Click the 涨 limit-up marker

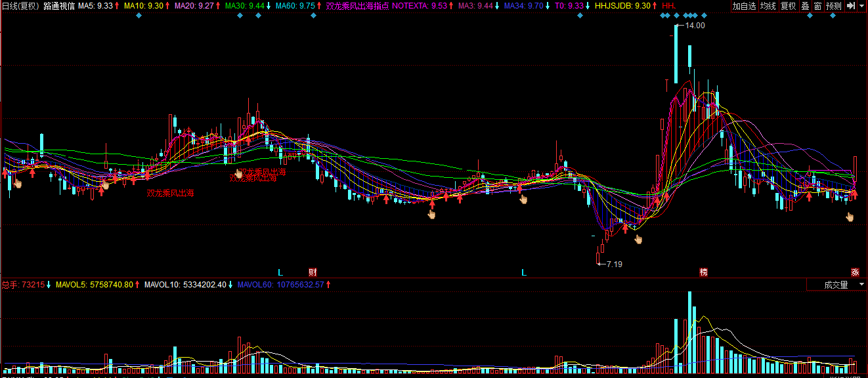click(855, 272)
